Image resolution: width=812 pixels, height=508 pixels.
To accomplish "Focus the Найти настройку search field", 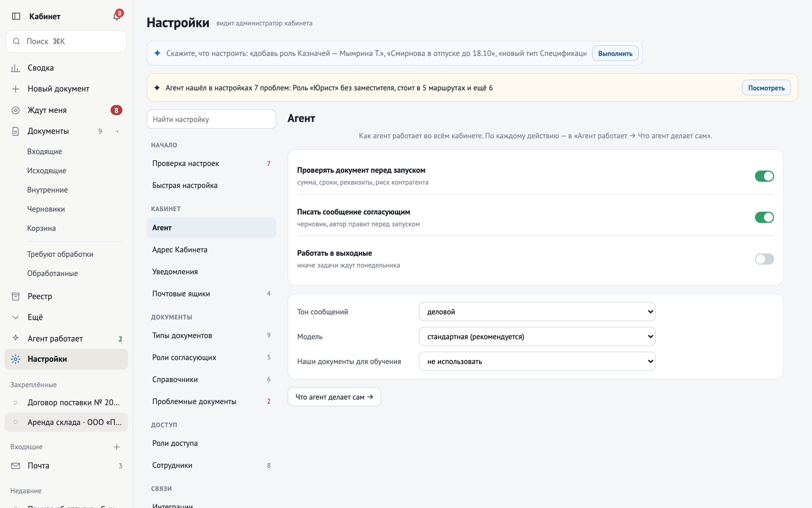I will pyautogui.click(x=211, y=119).
